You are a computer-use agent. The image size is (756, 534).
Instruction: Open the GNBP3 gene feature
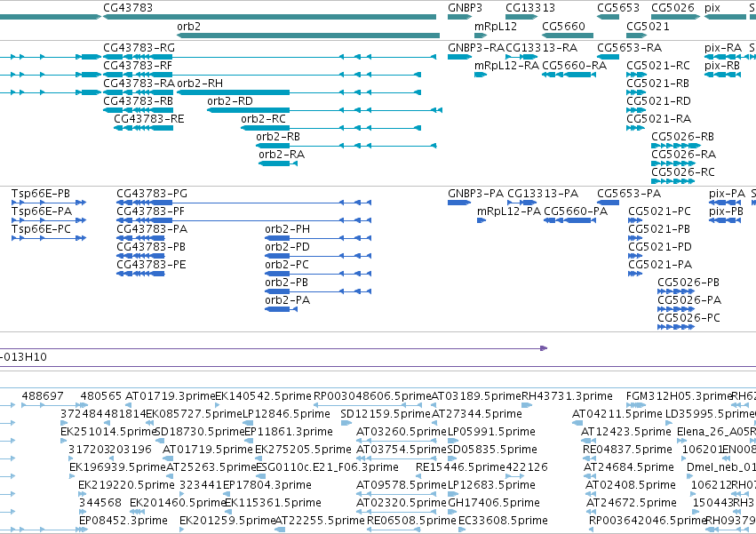point(459,17)
